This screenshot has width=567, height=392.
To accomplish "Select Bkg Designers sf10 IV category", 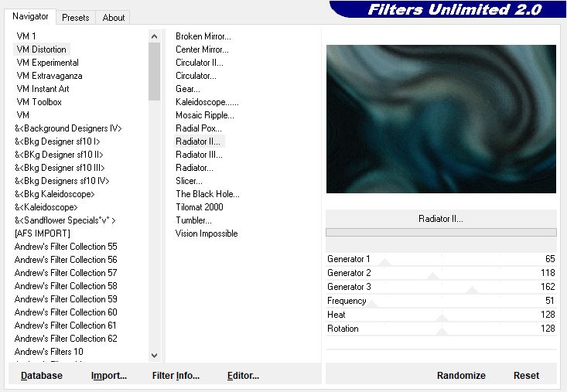I will tap(62, 181).
